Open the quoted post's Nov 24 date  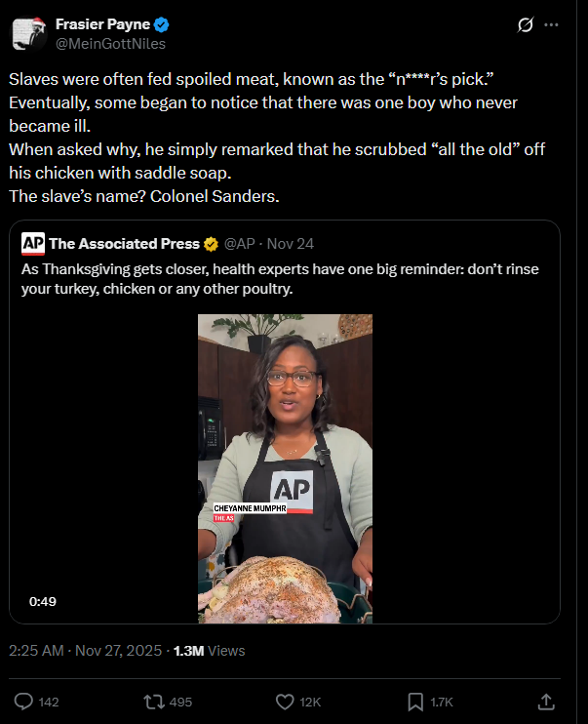tap(291, 244)
